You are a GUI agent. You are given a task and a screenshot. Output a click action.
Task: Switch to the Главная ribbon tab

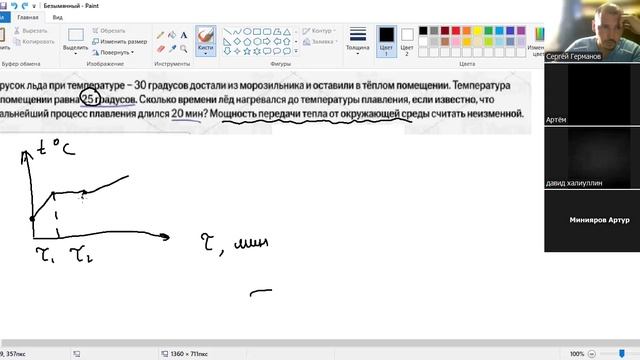tap(28, 18)
